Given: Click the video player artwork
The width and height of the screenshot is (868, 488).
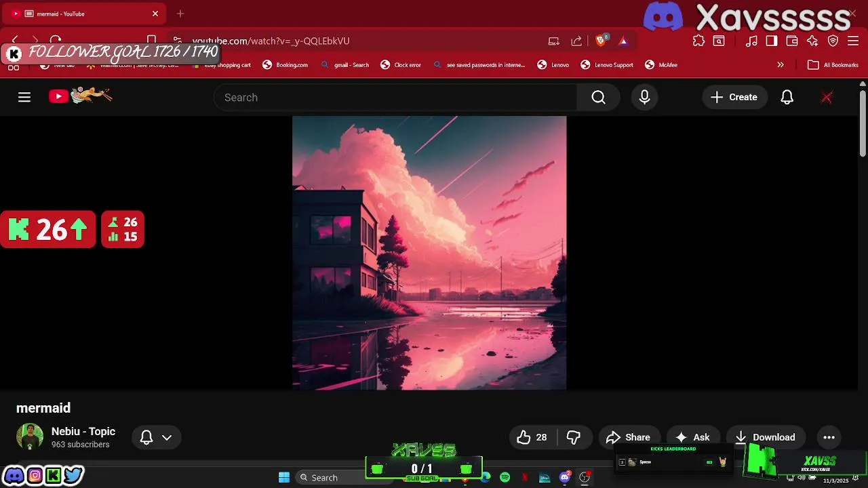Looking at the screenshot, I should click(x=429, y=253).
